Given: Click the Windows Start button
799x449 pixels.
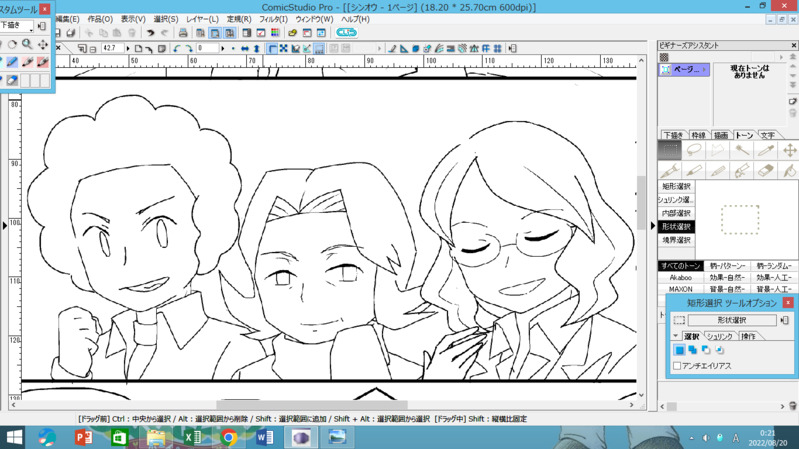Looking at the screenshot, I should tap(14, 437).
